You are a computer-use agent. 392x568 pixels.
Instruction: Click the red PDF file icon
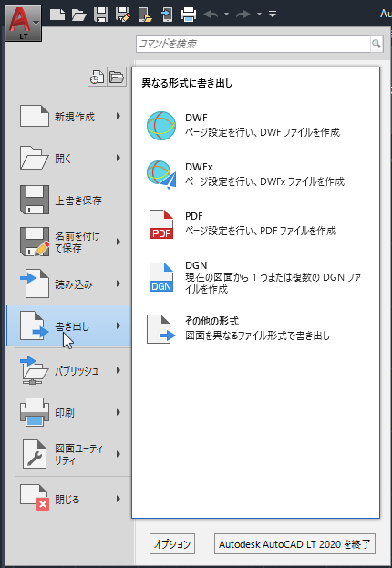(161, 224)
